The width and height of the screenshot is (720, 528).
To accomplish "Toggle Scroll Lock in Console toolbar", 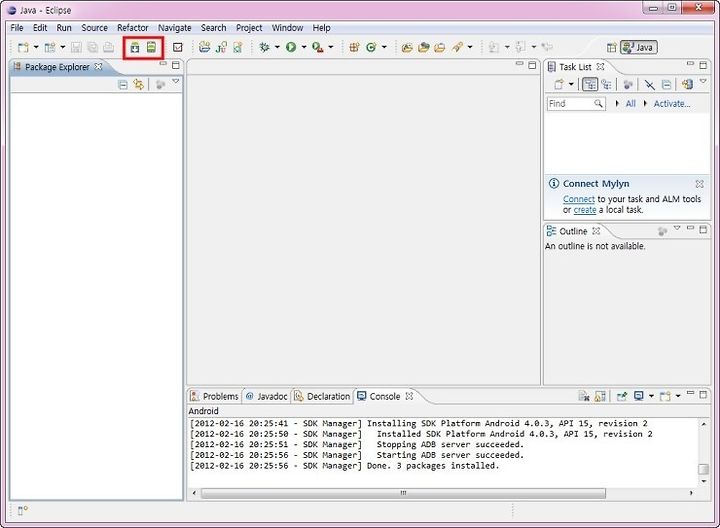I will coord(600,396).
